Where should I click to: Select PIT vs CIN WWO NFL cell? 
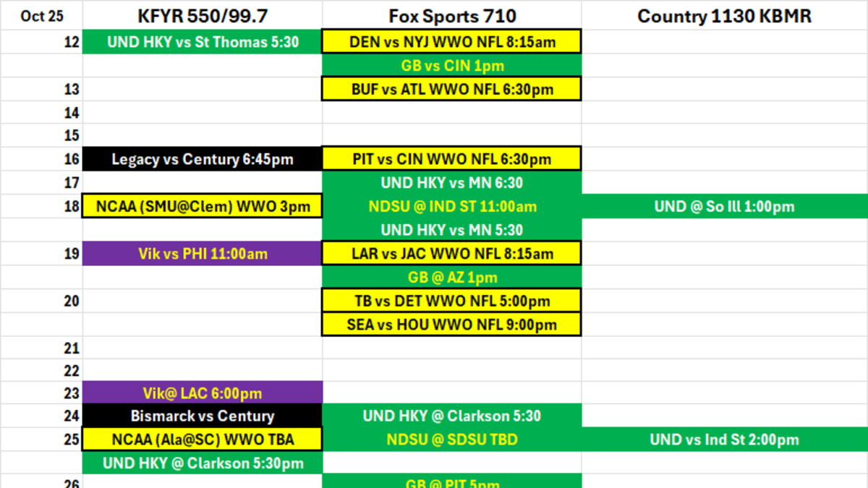[x=452, y=159]
